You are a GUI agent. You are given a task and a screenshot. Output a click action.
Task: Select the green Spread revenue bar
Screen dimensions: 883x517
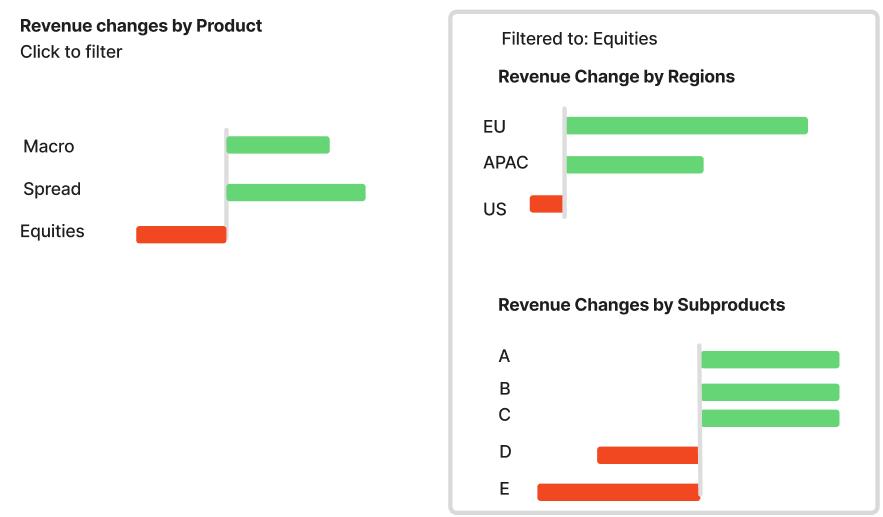[296, 192]
